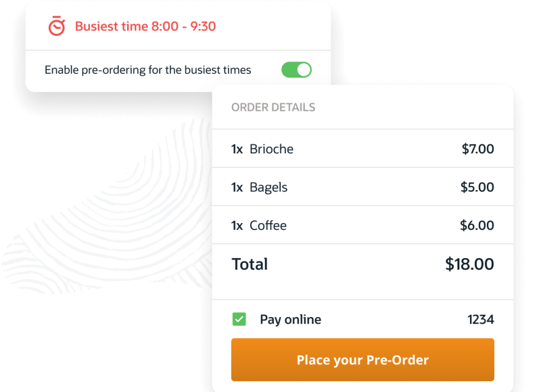Click the Busiest time 8:00 - 9:30 heading
Image resolution: width=539 pixels, height=392 pixels.
pyautogui.click(x=145, y=26)
